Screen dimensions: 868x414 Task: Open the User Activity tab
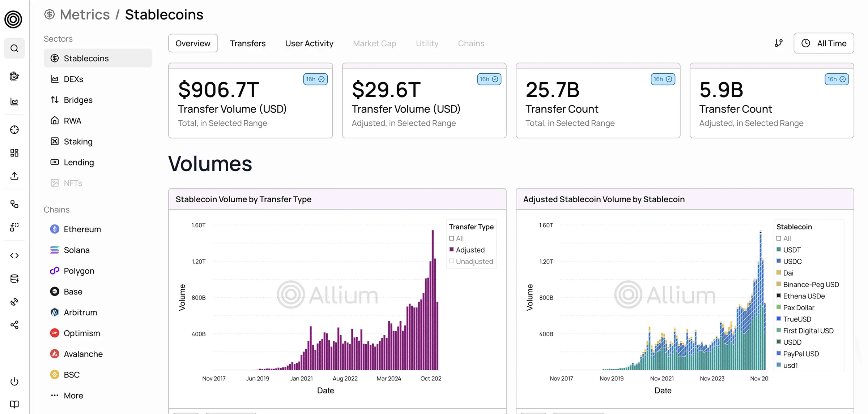click(x=309, y=43)
